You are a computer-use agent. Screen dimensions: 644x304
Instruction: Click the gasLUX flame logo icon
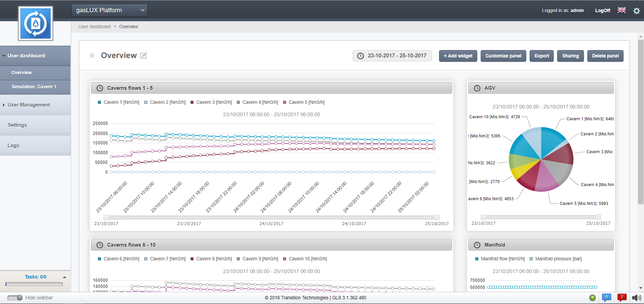36,24
